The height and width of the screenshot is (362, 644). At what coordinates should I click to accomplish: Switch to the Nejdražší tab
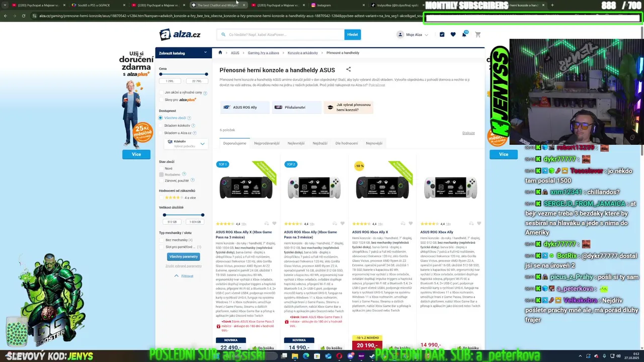[x=320, y=143]
